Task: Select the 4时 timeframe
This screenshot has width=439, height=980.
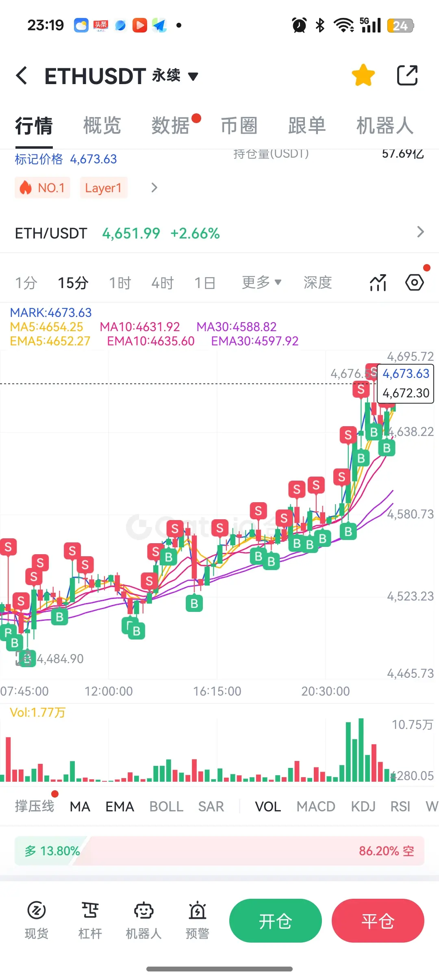Action: click(x=163, y=283)
